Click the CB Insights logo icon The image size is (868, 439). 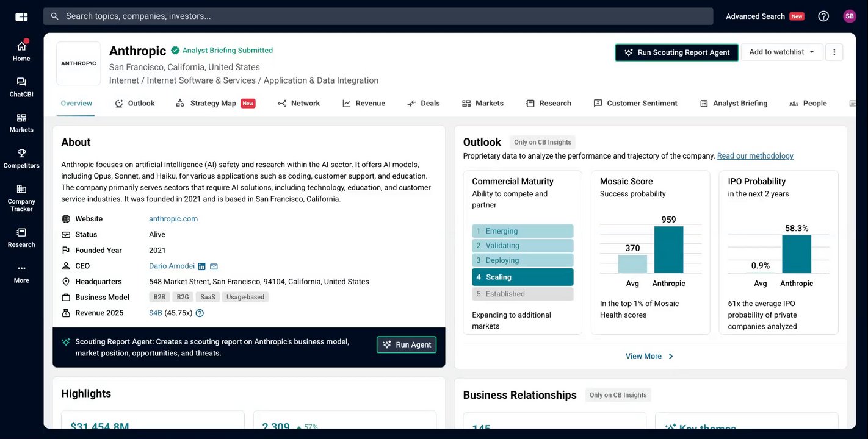21,16
